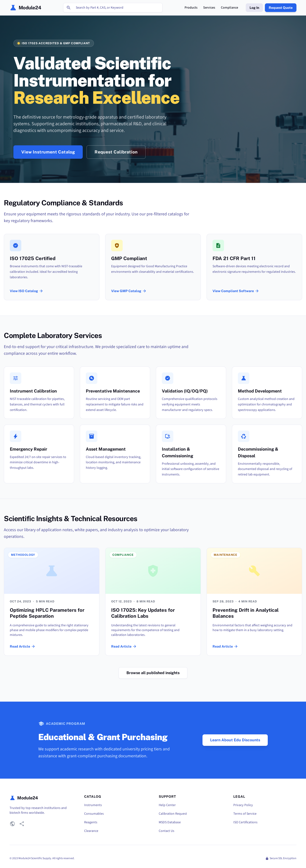The width and height of the screenshot is (306, 868).
Task: Click the Method Development flask icon
Action: pyautogui.click(x=243, y=378)
